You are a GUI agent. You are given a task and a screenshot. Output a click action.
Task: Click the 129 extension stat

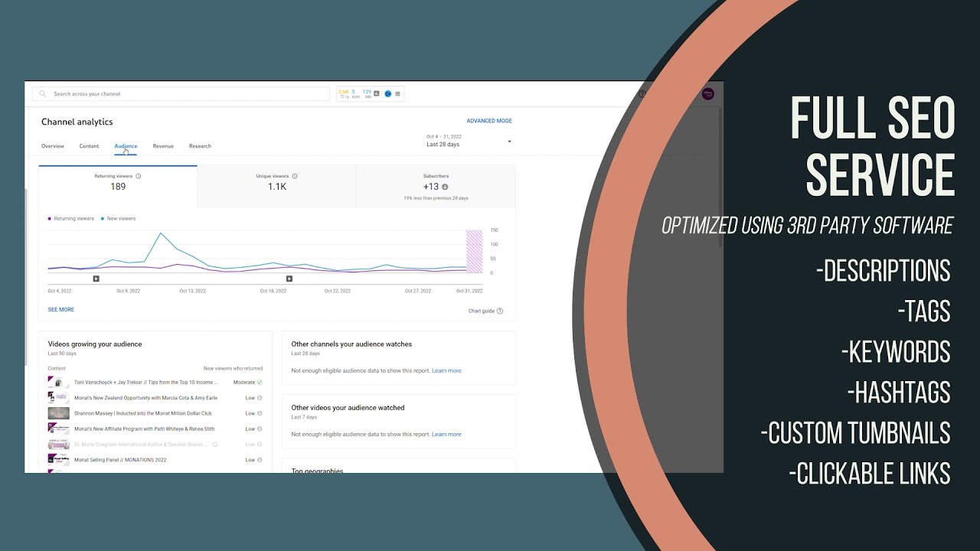(367, 92)
